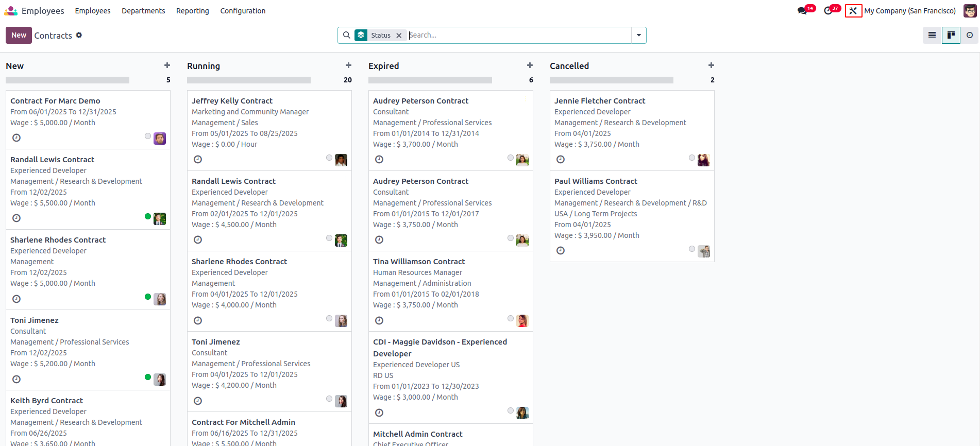The height and width of the screenshot is (446, 980).
Task: Click the Expired column progress bar
Action: [430, 80]
